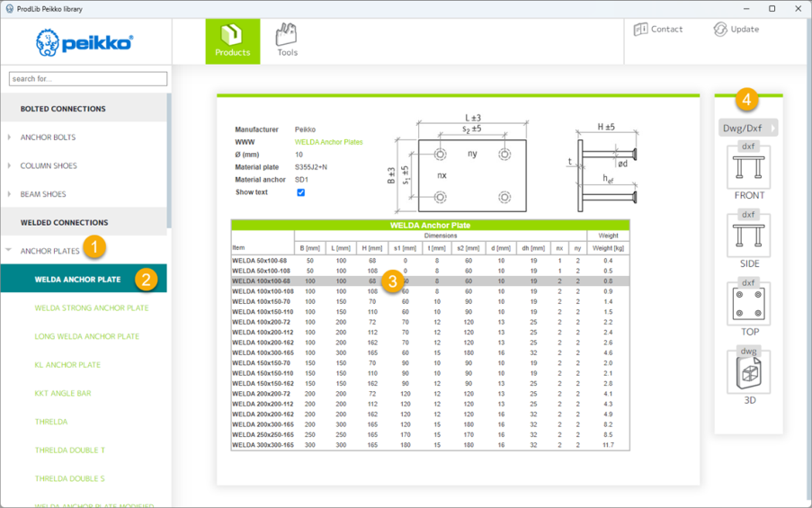Expand the Column Shoes category
812x508 pixels.
pyautogui.click(x=10, y=166)
